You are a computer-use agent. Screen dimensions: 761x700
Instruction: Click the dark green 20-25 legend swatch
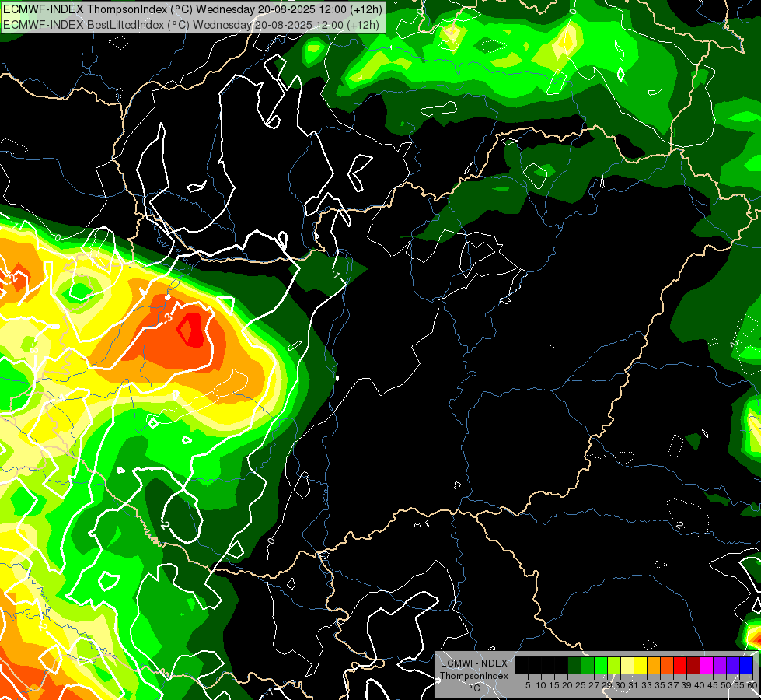tap(574, 665)
